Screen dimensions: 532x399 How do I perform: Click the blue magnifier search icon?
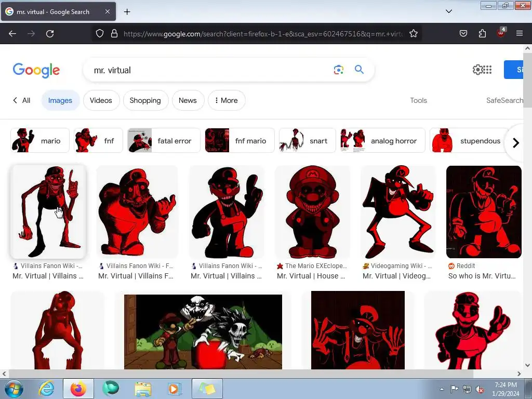359,70
